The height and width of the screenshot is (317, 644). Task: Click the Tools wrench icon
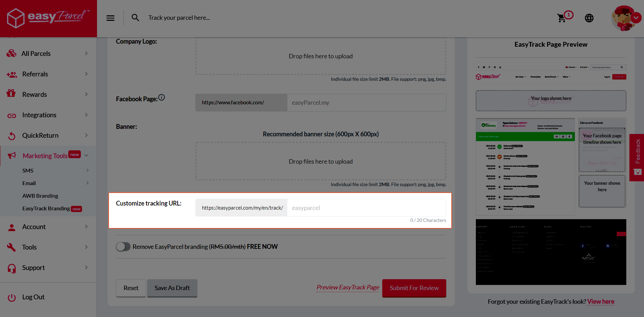click(x=12, y=247)
